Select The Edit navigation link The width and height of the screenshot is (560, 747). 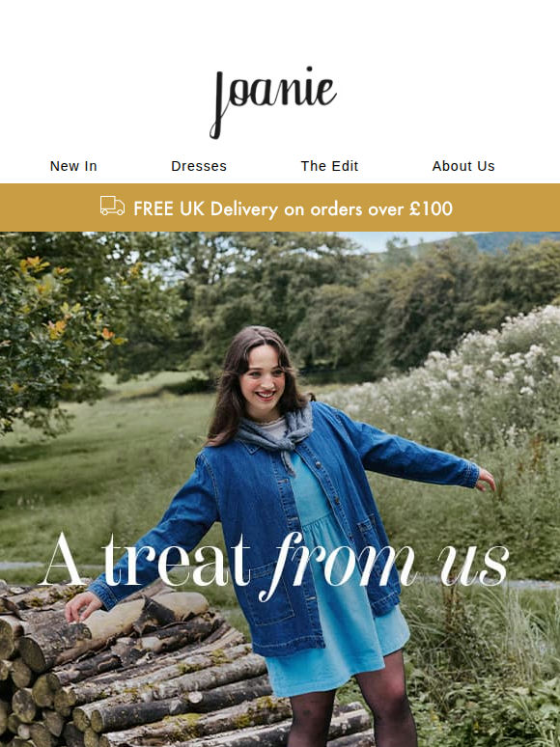click(x=329, y=166)
